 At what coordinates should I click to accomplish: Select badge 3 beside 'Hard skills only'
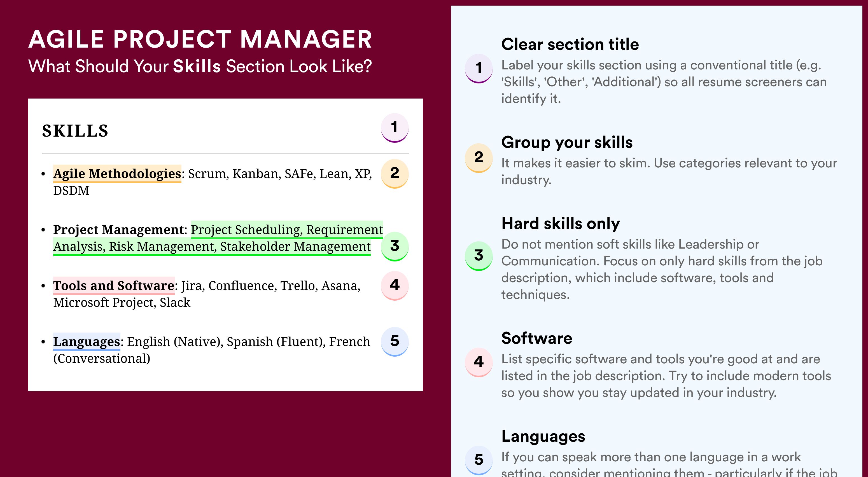479,255
